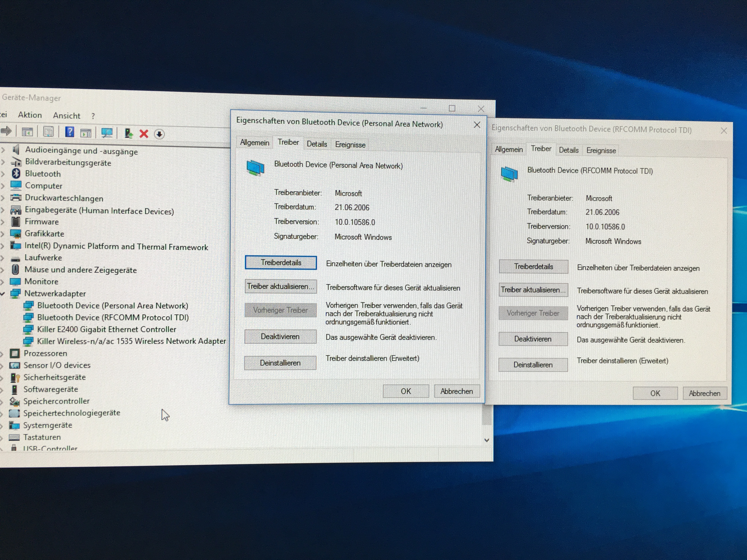Viewport: 747px width, 560px height.
Task: Click Treiberdetails in Personal Area Network dialog
Action: (x=281, y=263)
